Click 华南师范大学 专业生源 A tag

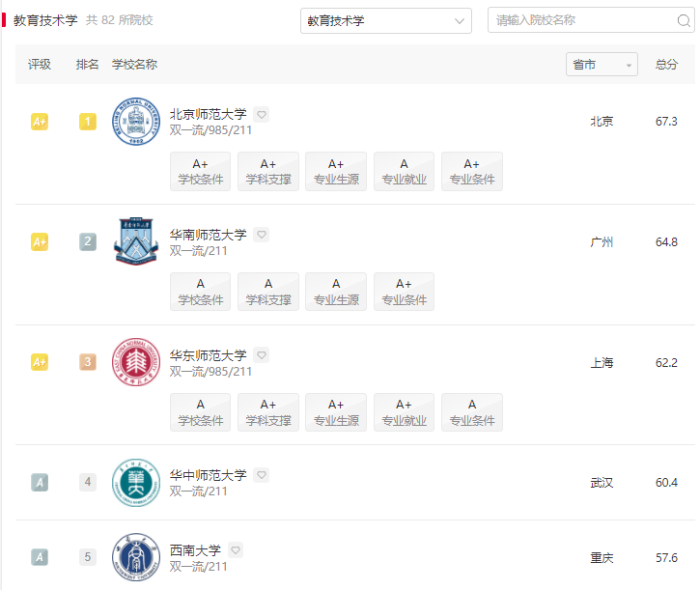[x=336, y=292]
